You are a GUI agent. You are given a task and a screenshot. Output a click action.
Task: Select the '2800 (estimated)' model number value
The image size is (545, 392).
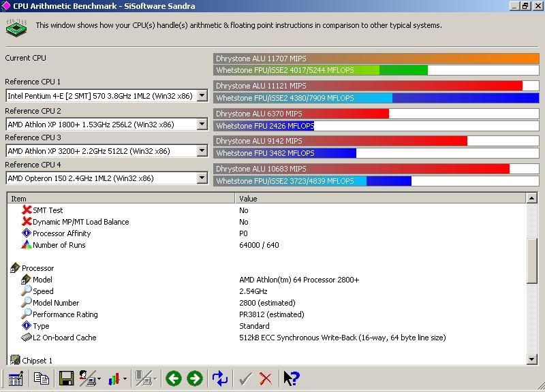[x=267, y=303]
